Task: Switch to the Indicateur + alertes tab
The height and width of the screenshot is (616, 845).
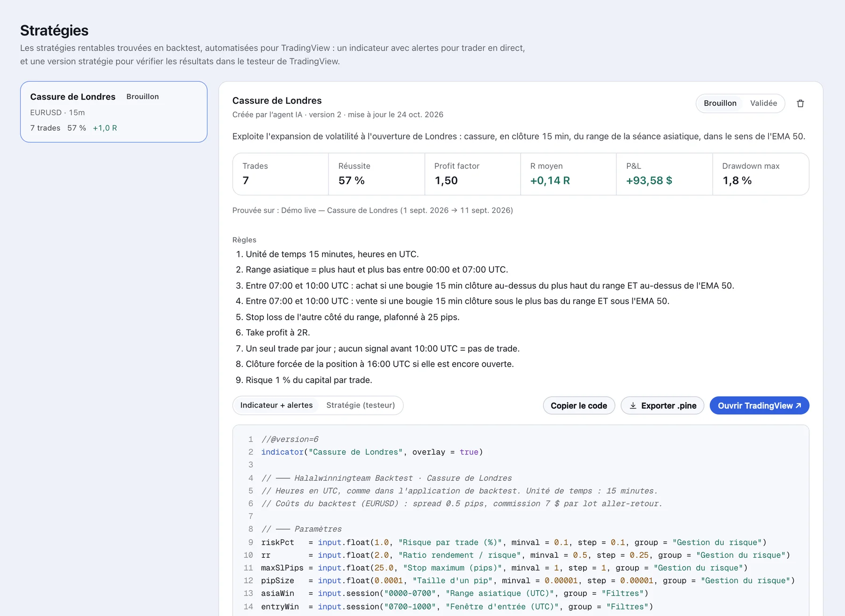Action: (277, 405)
